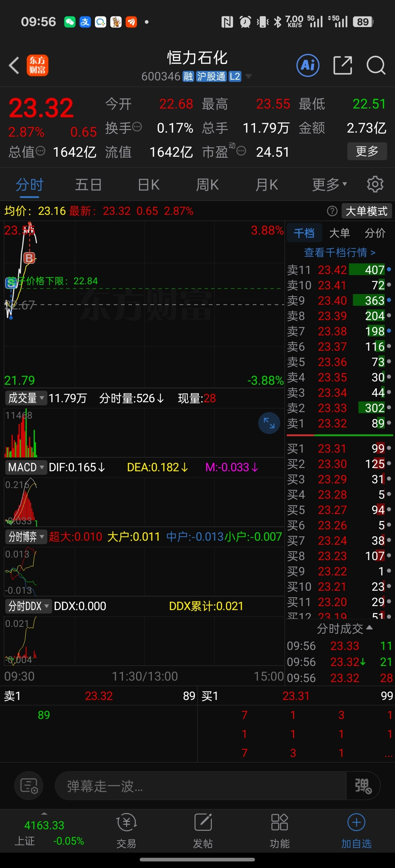Switch to 日K tab
The height and width of the screenshot is (868, 395).
pos(148,184)
